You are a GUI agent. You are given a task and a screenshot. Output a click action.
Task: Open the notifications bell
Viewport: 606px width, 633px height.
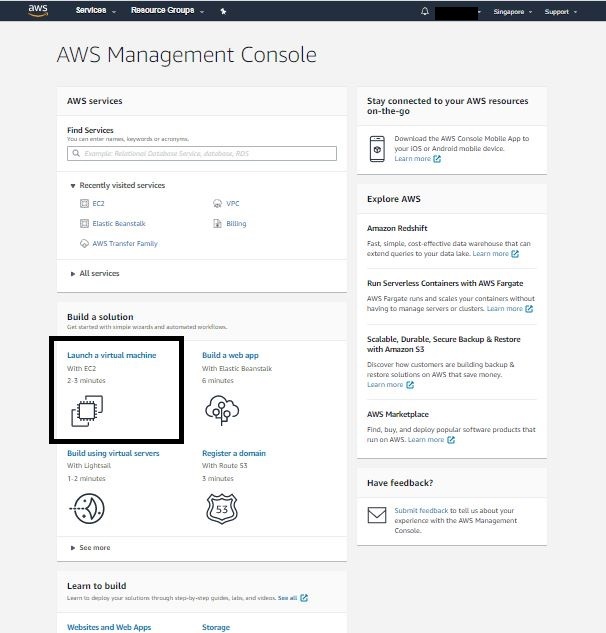[x=425, y=11]
